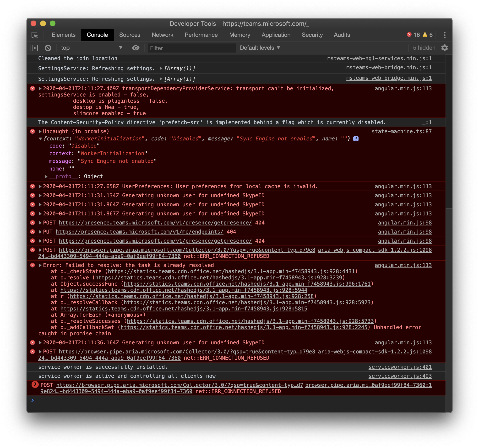Open the Sources tab
Viewport: 479px width, 448px height.
click(x=130, y=35)
